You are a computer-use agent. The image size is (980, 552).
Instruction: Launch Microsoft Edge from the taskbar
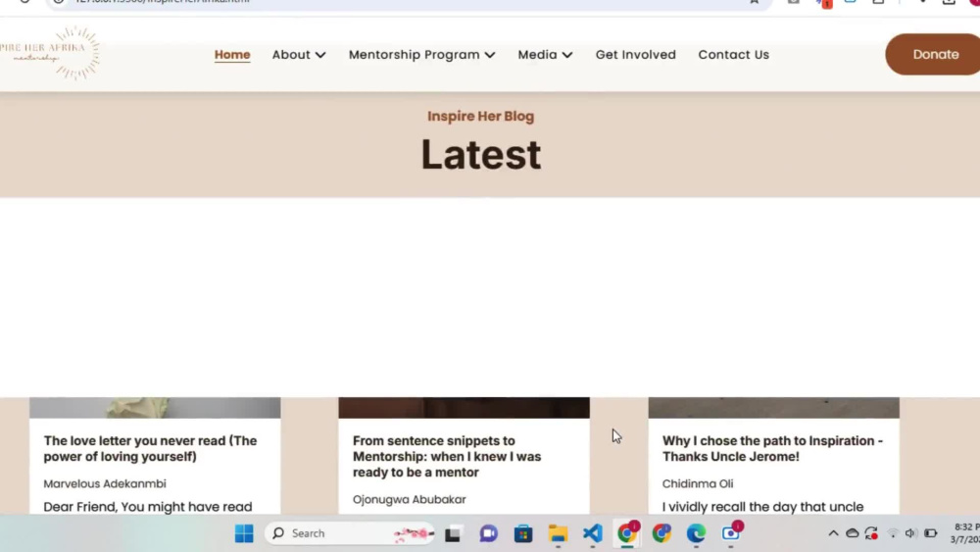tap(696, 533)
